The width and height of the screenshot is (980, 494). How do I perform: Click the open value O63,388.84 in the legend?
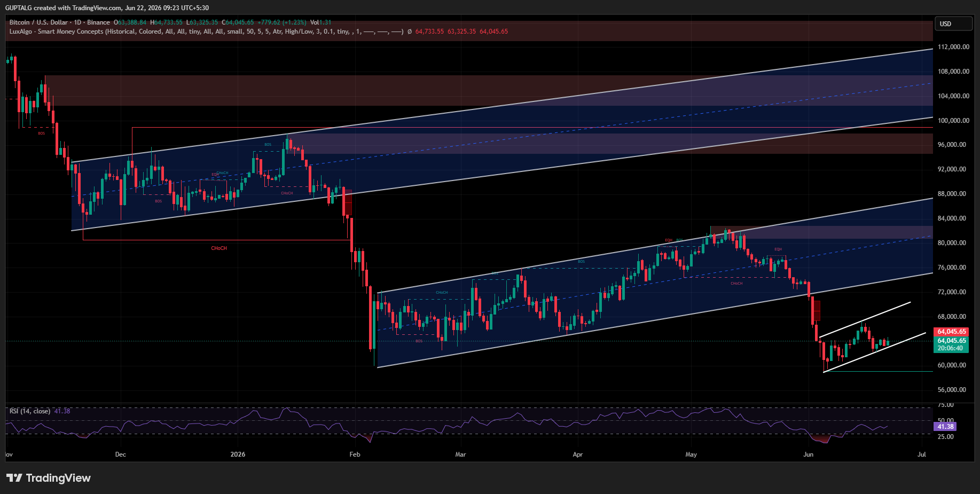[x=130, y=22]
